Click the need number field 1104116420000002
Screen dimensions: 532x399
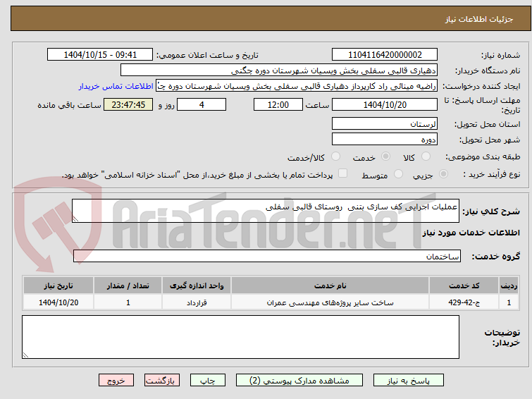coord(385,55)
